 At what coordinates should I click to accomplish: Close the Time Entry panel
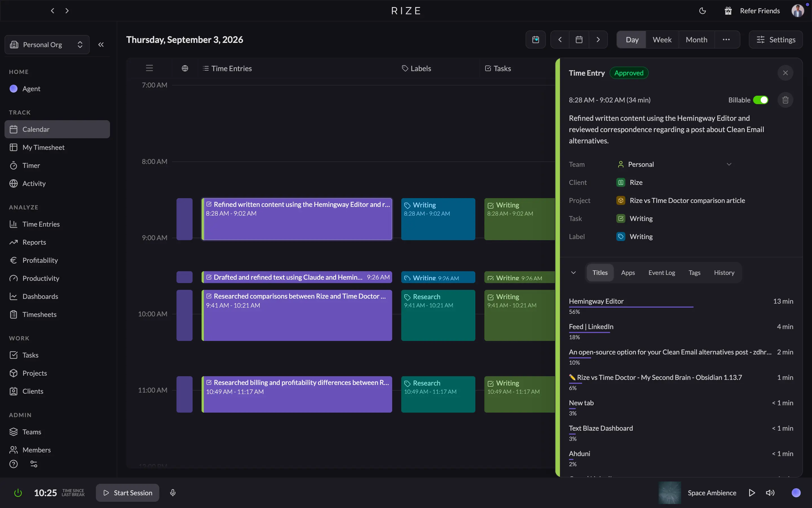click(785, 73)
